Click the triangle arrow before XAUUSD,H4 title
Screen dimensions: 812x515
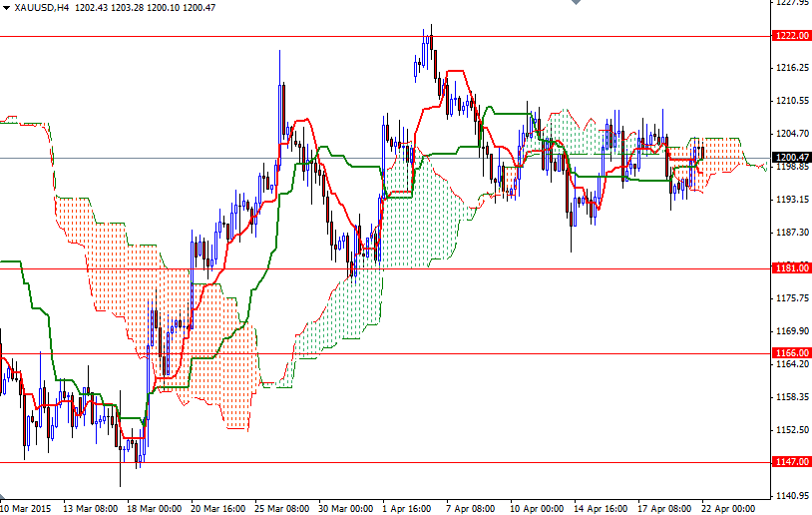pos(6,7)
